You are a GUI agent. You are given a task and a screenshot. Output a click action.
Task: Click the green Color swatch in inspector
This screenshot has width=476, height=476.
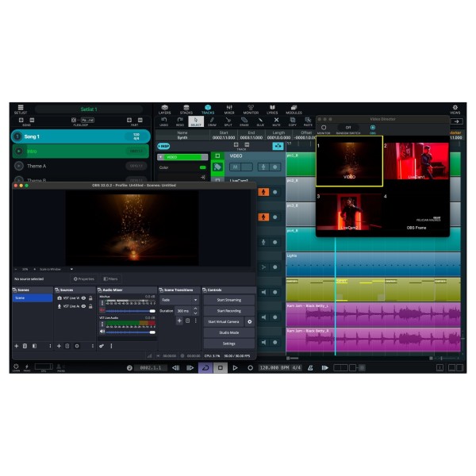[x=203, y=167]
